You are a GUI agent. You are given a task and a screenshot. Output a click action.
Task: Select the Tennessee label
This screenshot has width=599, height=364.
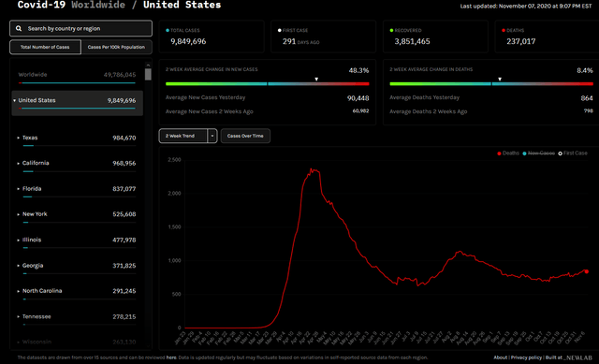(x=37, y=316)
